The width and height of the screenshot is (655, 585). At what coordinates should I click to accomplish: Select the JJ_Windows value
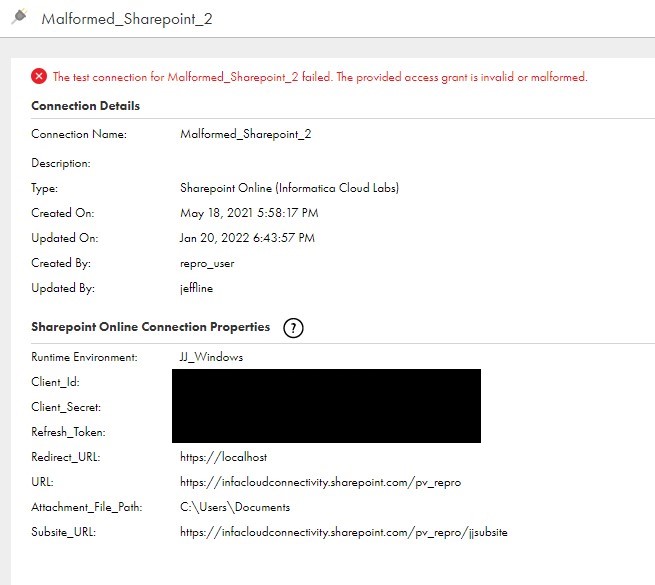coord(211,357)
